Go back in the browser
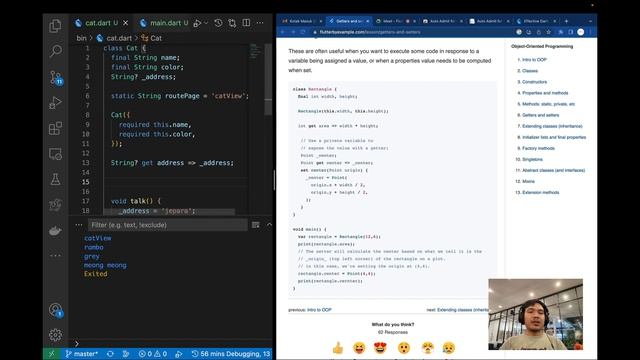 tap(282, 32)
